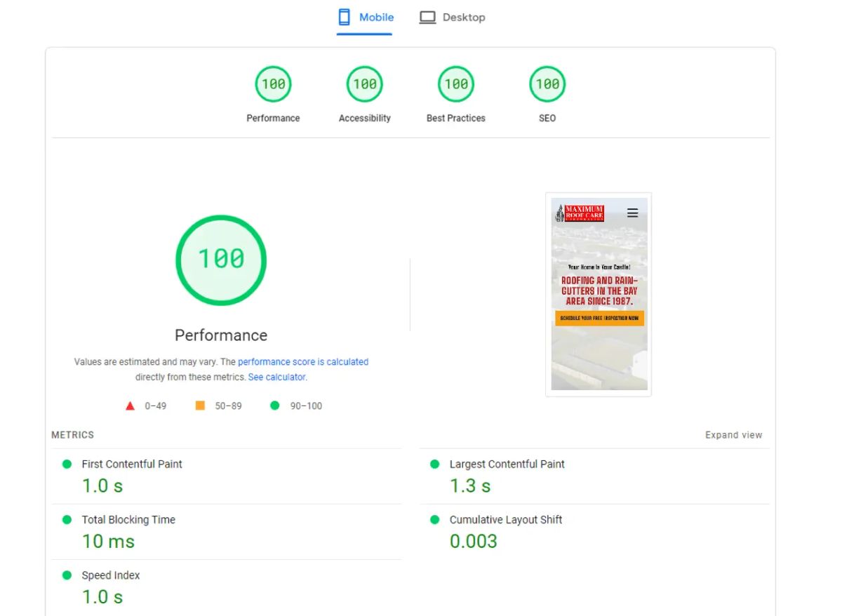Click the desktop monitor icon
This screenshot has width=842, height=616.
pos(427,18)
